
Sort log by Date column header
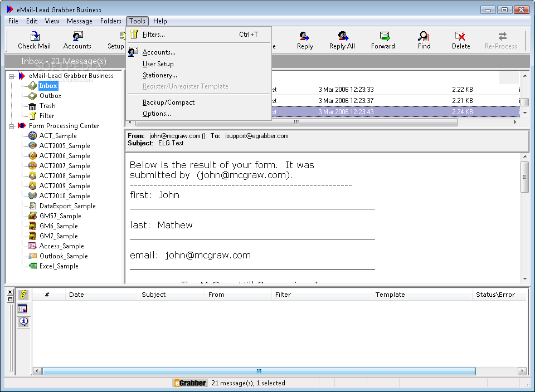[x=101, y=295]
